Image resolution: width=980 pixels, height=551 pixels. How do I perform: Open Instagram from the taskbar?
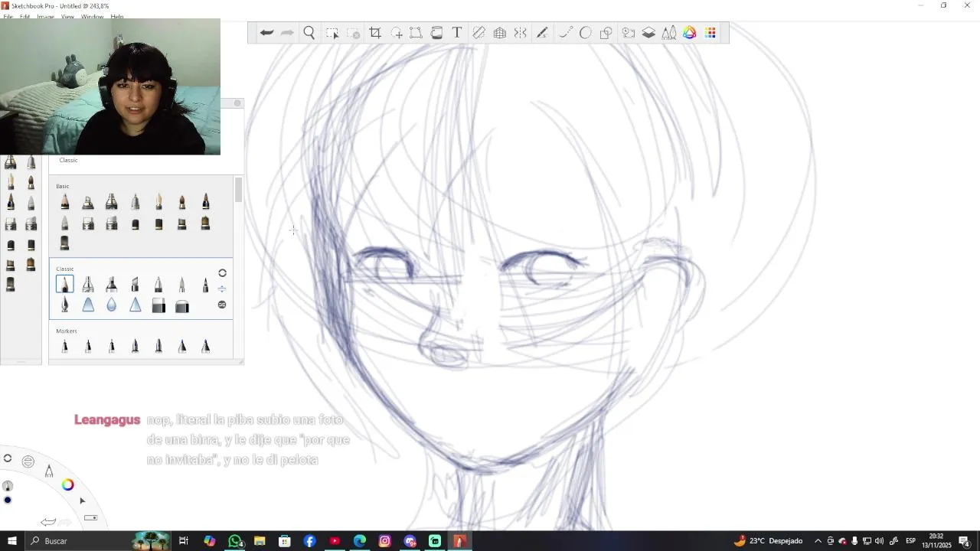click(385, 541)
